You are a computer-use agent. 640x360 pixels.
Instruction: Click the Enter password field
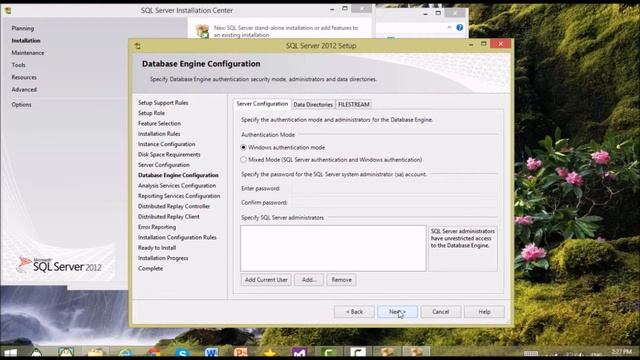(x=395, y=189)
